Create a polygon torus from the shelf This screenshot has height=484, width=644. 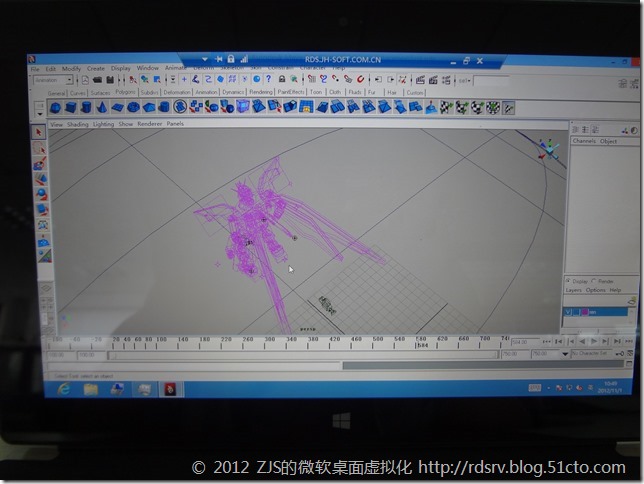point(133,108)
